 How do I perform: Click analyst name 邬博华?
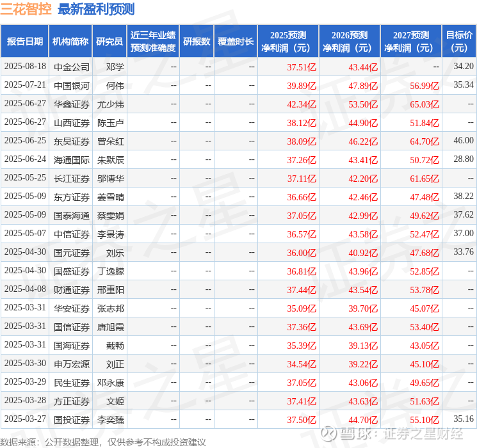point(111,179)
